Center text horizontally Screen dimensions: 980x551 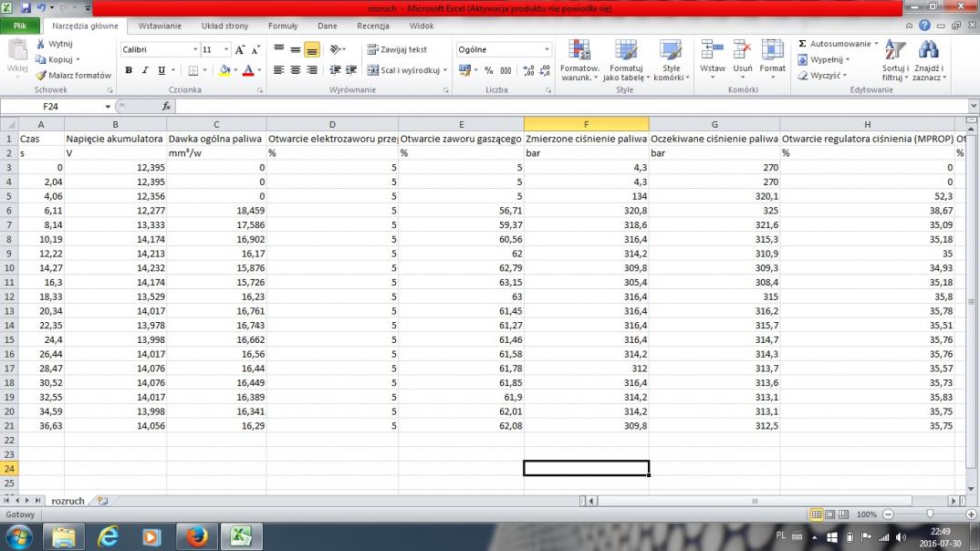pyautogui.click(x=295, y=70)
